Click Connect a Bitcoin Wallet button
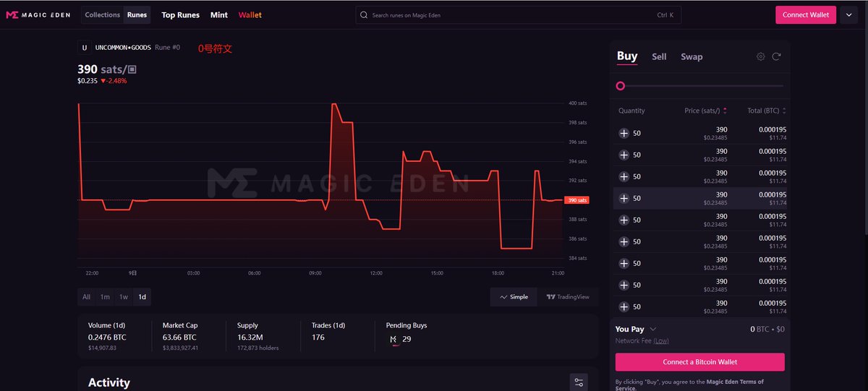This screenshot has width=868, height=391. [x=699, y=362]
